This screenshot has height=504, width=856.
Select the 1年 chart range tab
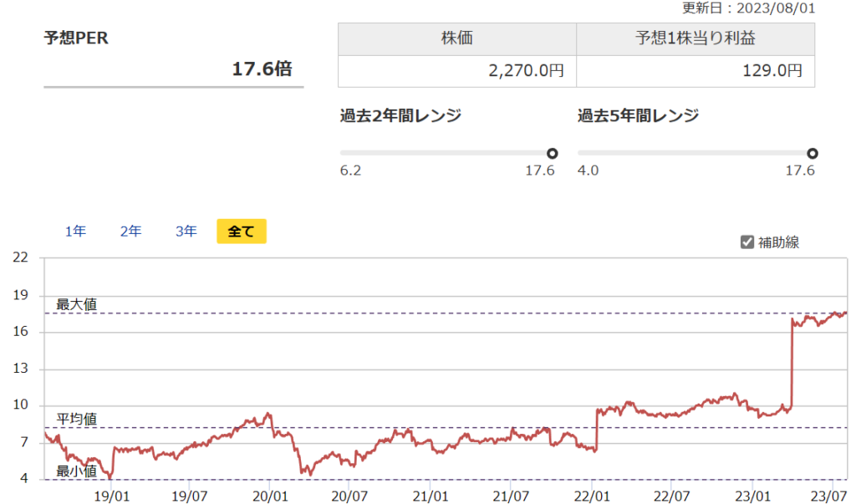pyautogui.click(x=75, y=232)
